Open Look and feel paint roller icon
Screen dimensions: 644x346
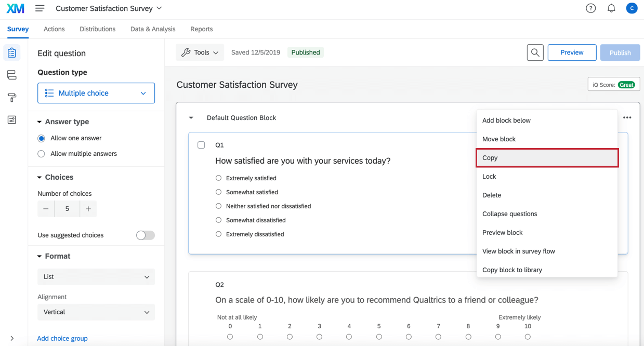[x=11, y=98]
